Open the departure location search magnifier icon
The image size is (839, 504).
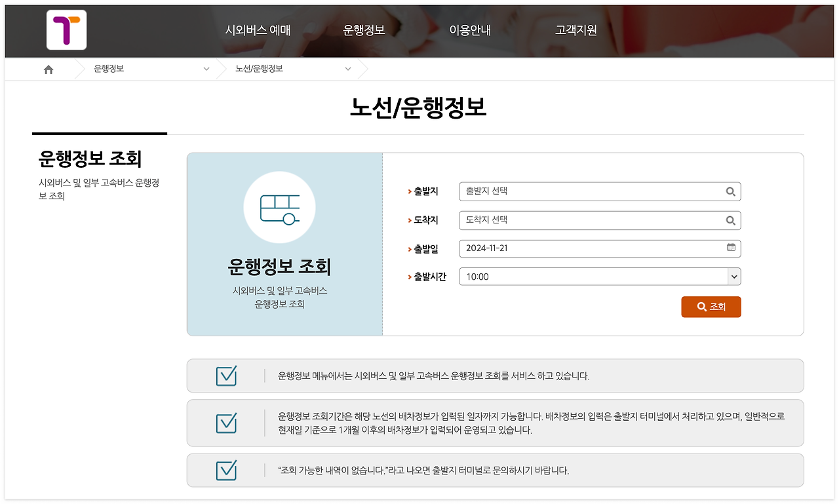pos(730,191)
